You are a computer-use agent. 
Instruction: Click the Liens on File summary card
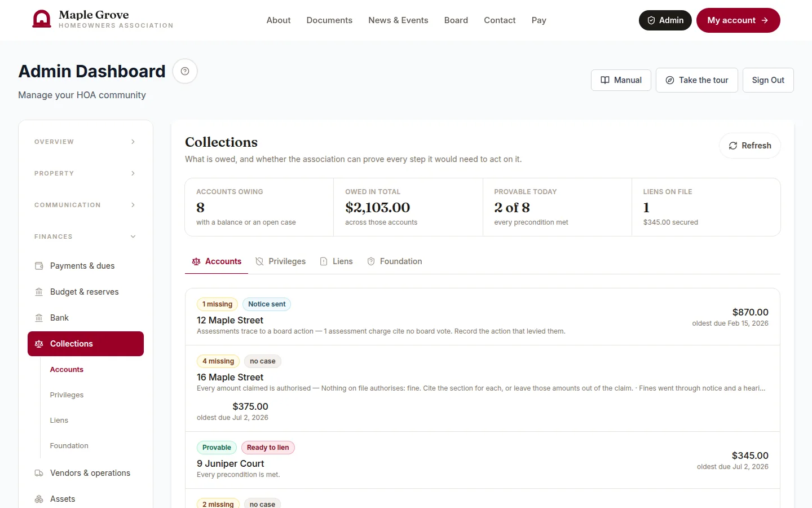pos(706,207)
